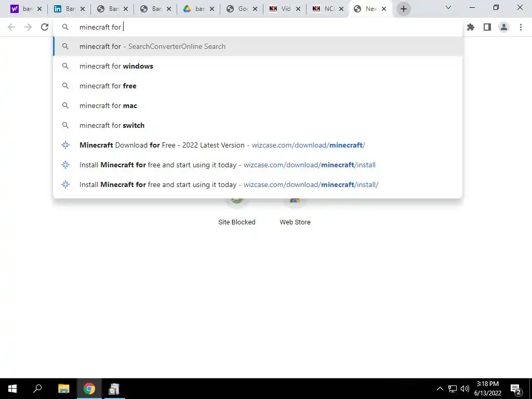The height and width of the screenshot is (399, 532).
Task: Open the installer app taskbar icon
Action: point(114,389)
